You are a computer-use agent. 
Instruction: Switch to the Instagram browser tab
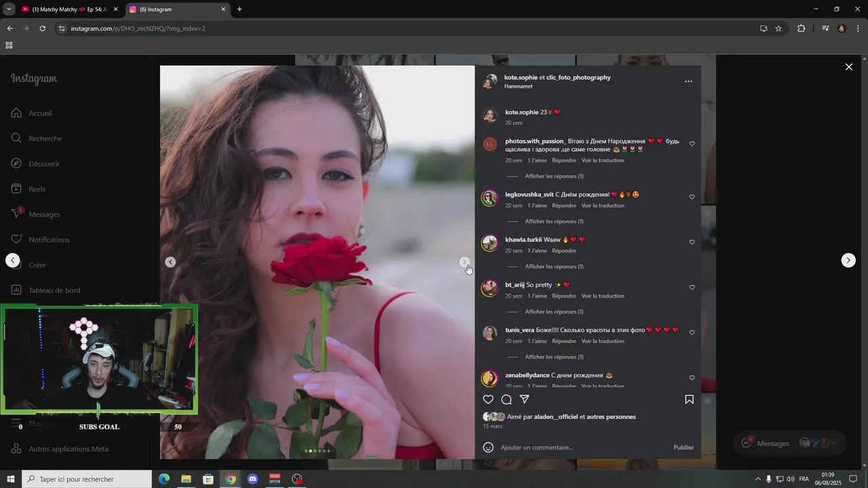pos(178,9)
